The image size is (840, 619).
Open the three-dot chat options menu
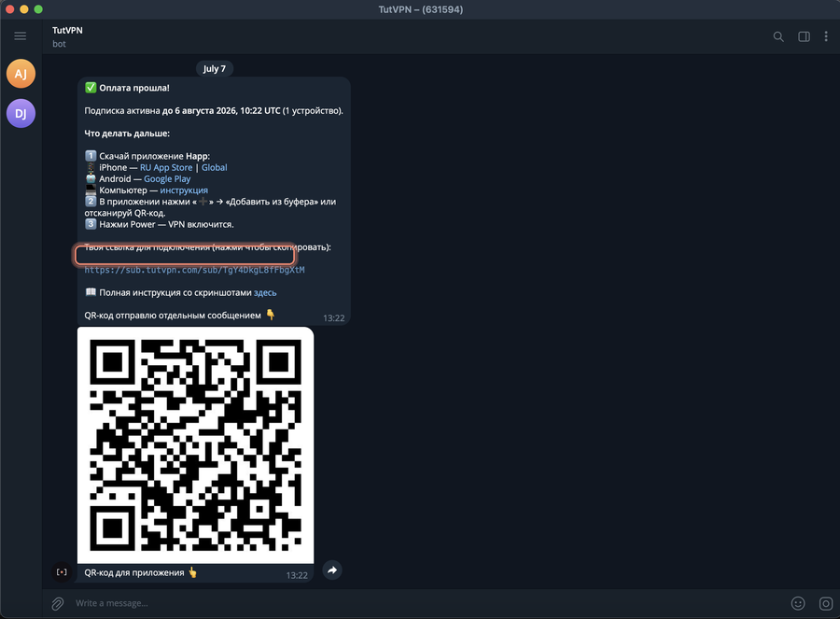pyautogui.click(x=826, y=35)
